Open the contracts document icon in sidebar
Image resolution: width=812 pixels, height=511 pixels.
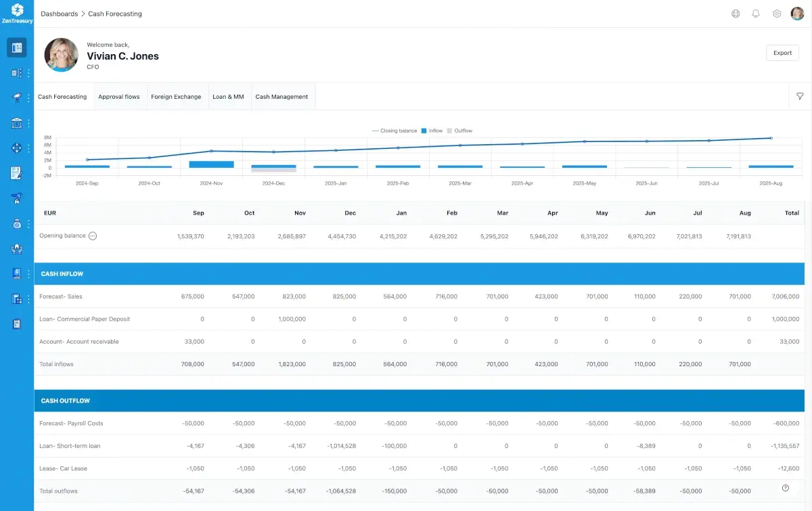tap(16, 173)
